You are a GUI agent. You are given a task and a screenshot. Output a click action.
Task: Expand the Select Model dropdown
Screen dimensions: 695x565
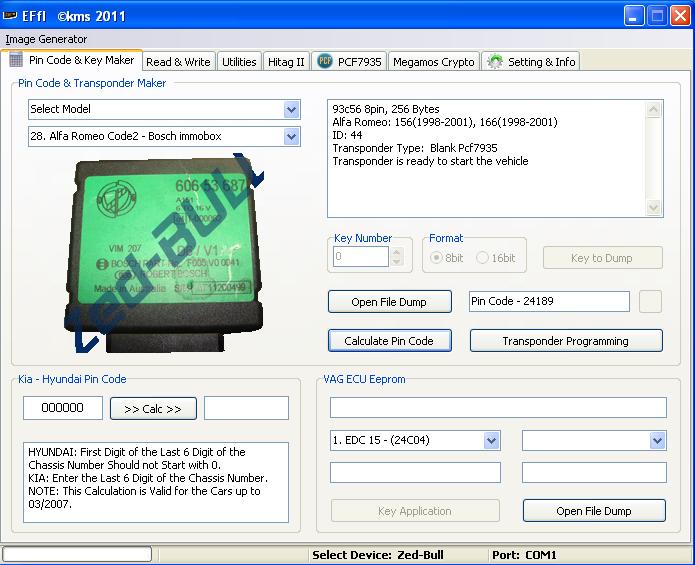tap(291, 109)
